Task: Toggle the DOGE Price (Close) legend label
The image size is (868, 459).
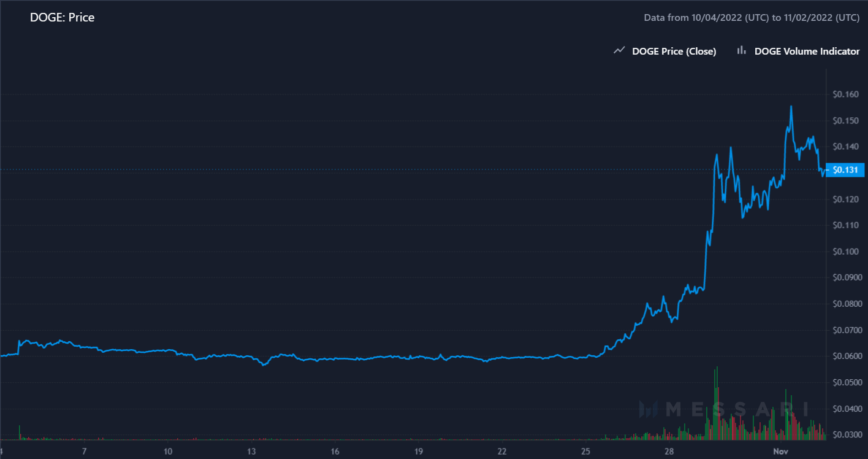Action: [674, 52]
